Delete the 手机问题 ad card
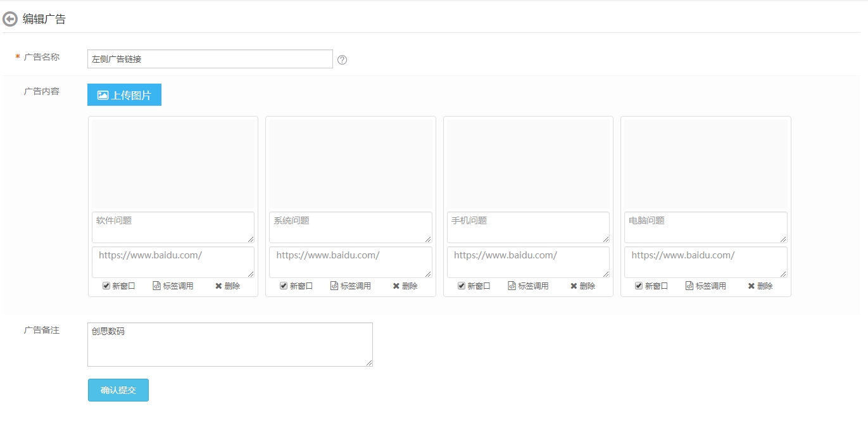Image resolution: width=868 pixels, height=430 pixels. [x=582, y=286]
